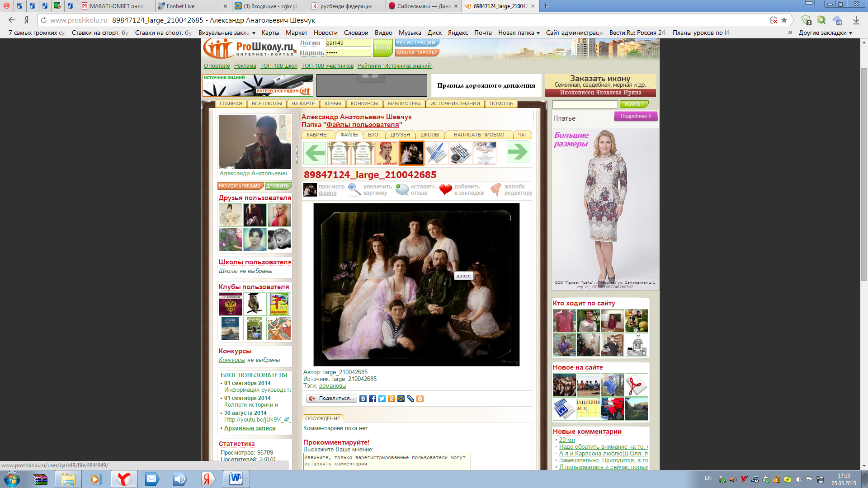Go to 'БИБЛИОТЕКА' in the site menu
The height and width of the screenshot is (488, 868).
[404, 103]
